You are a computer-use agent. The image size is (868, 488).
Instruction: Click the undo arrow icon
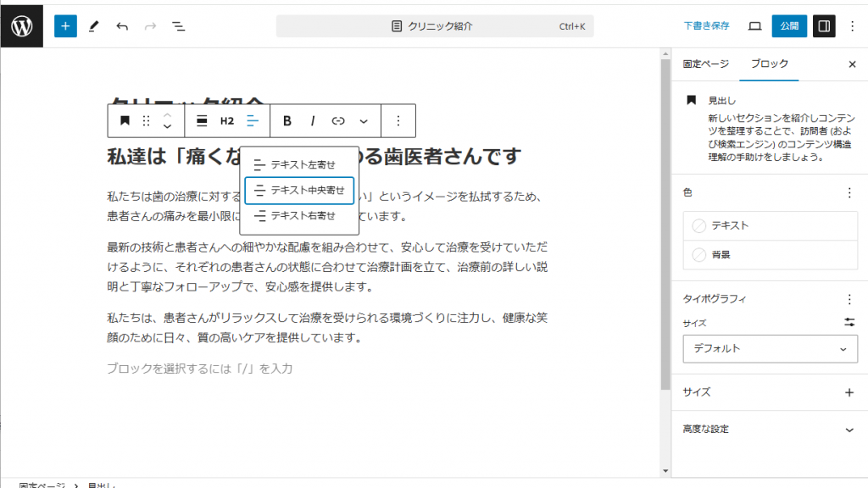(x=122, y=26)
